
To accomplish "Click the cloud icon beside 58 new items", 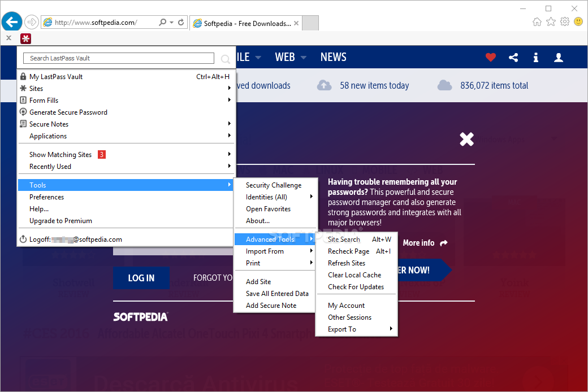I will (x=325, y=85).
